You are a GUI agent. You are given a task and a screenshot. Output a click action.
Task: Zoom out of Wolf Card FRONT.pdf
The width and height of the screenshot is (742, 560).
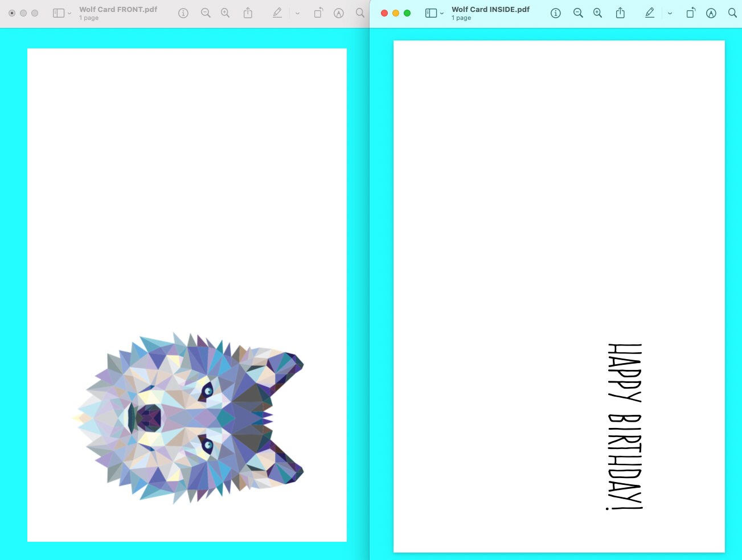pyautogui.click(x=206, y=13)
